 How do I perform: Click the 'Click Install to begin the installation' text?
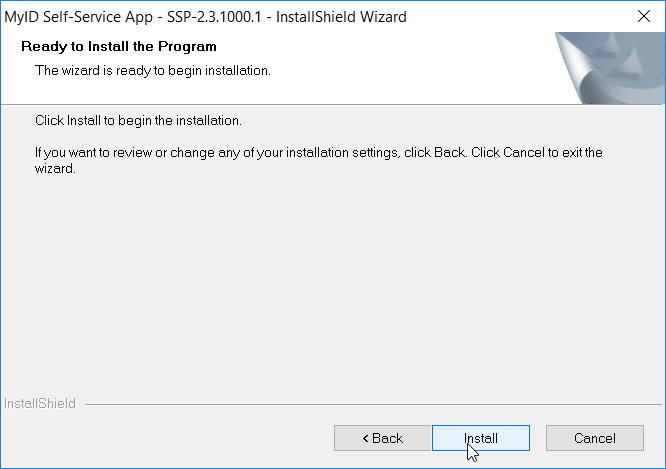pos(138,121)
